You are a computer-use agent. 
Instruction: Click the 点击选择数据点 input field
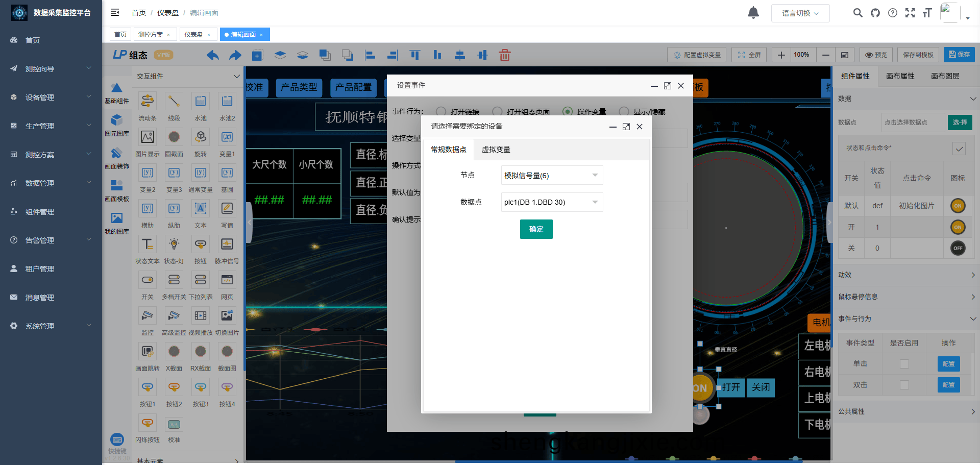[912, 123]
